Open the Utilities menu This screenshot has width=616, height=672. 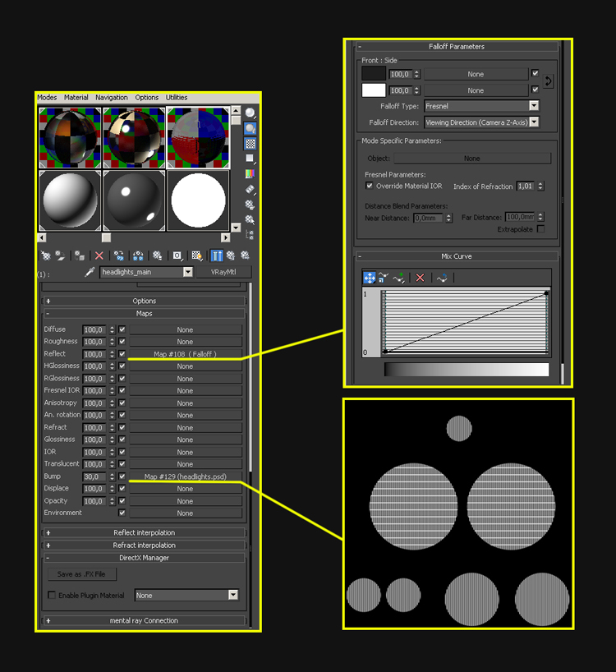177,98
